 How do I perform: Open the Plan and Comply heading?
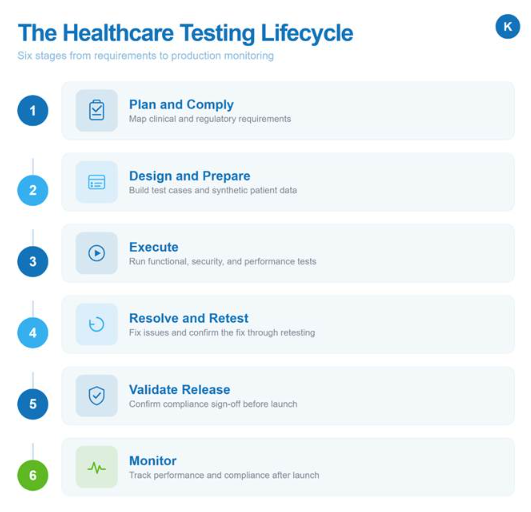(x=181, y=105)
